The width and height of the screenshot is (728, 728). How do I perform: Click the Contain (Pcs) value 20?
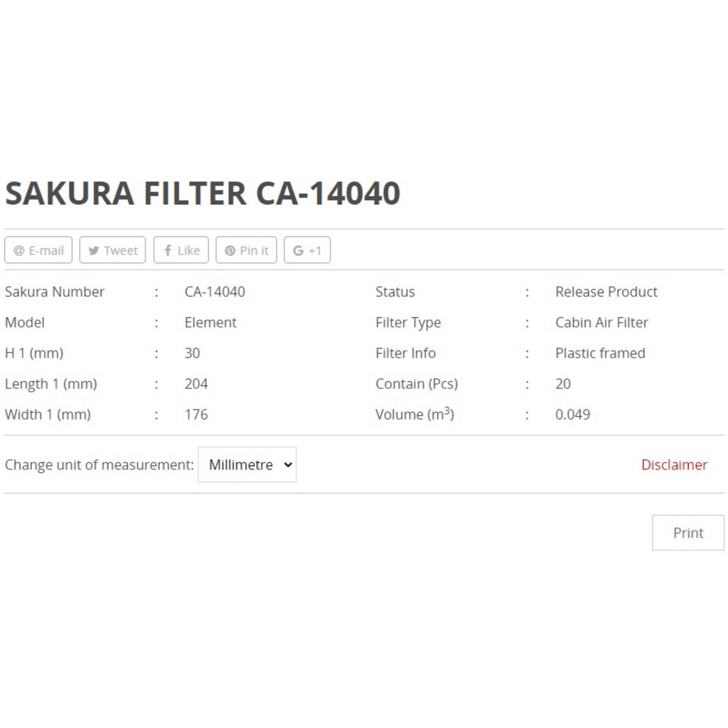[x=562, y=384]
